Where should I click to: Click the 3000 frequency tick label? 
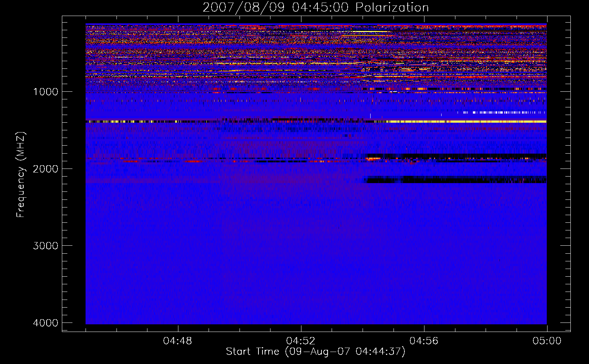click(46, 246)
